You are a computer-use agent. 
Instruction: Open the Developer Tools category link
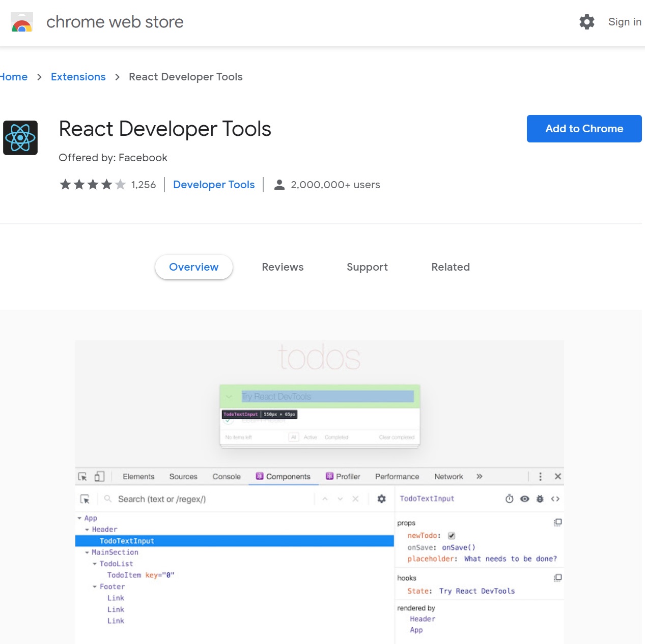click(x=214, y=185)
